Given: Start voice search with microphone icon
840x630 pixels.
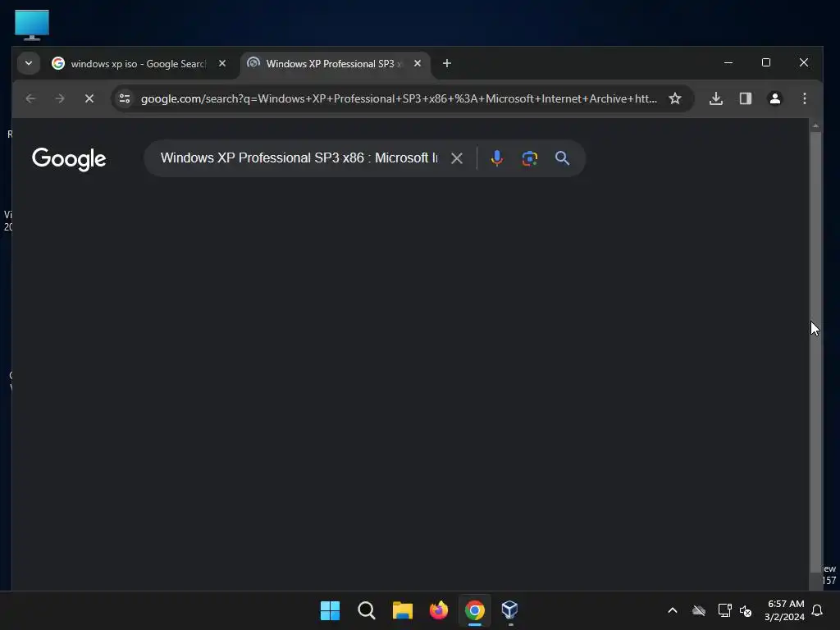Looking at the screenshot, I should click(x=496, y=158).
